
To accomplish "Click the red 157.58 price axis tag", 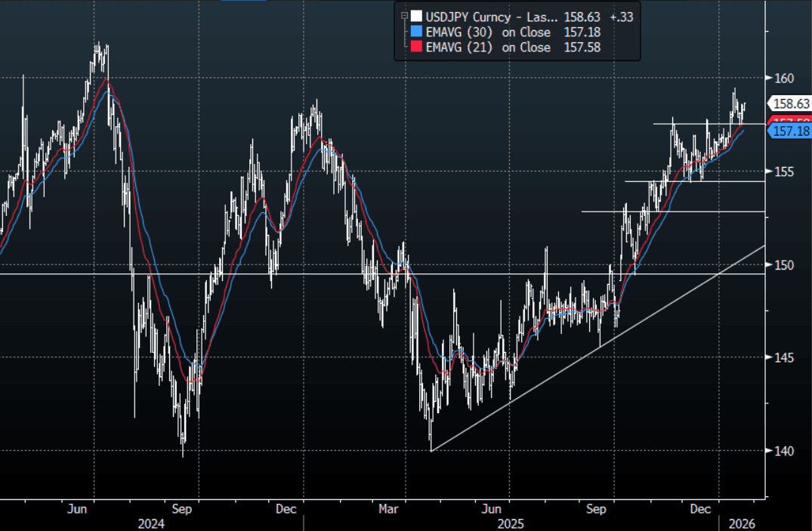I will [x=790, y=121].
